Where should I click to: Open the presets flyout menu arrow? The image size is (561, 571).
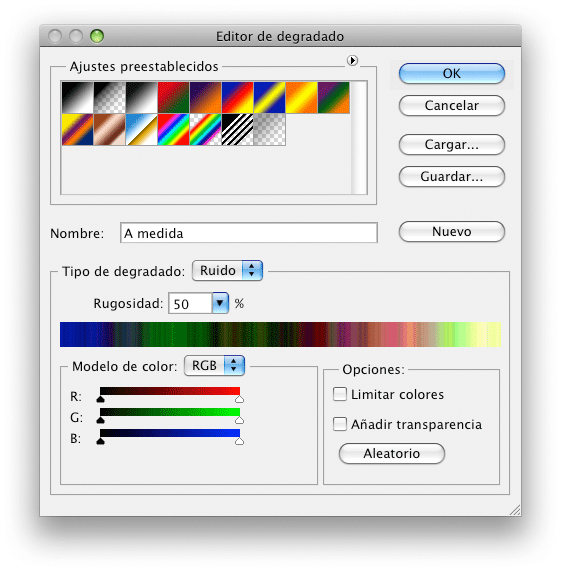(352, 60)
